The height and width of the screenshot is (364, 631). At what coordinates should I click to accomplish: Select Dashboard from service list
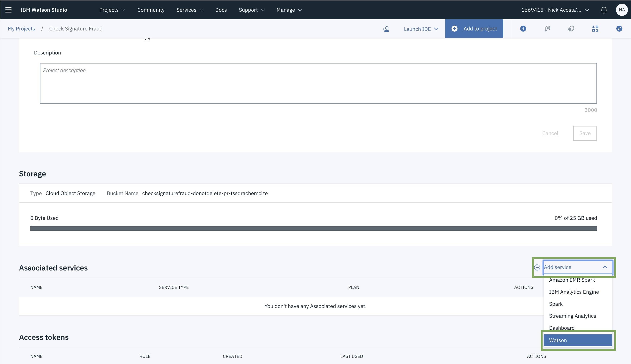[578, 328]
